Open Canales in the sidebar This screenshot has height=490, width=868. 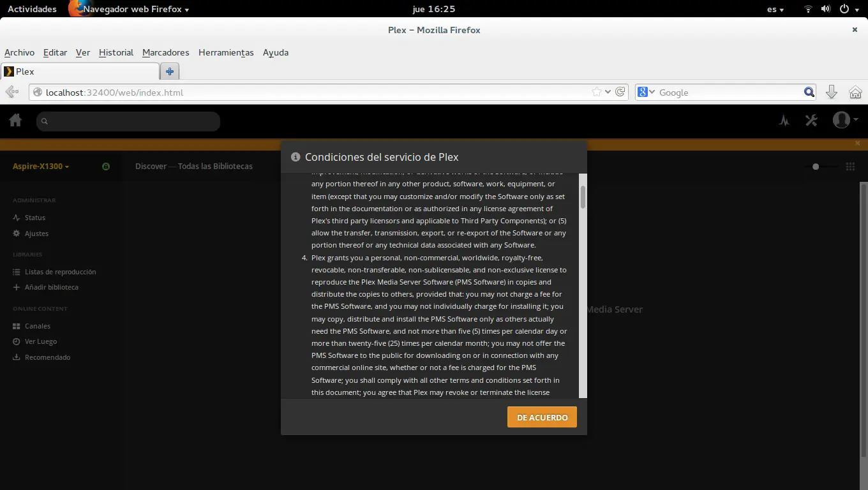coord(38,326)
